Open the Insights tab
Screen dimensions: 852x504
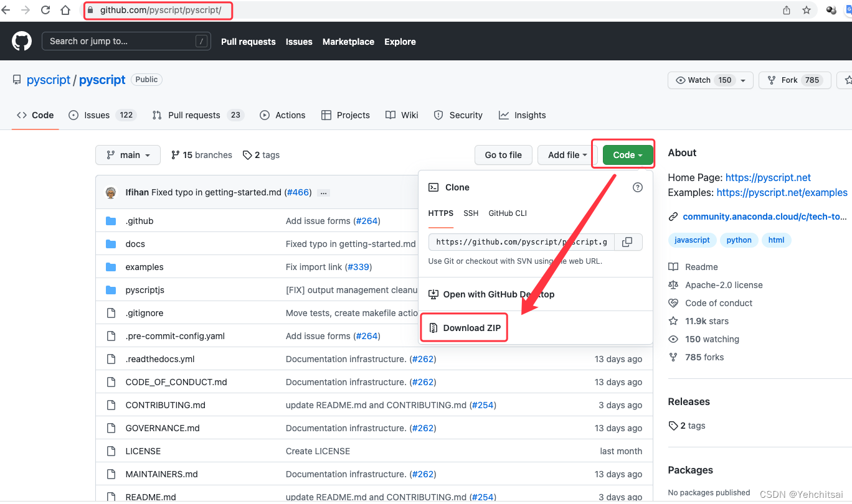[x=523, y=115]
